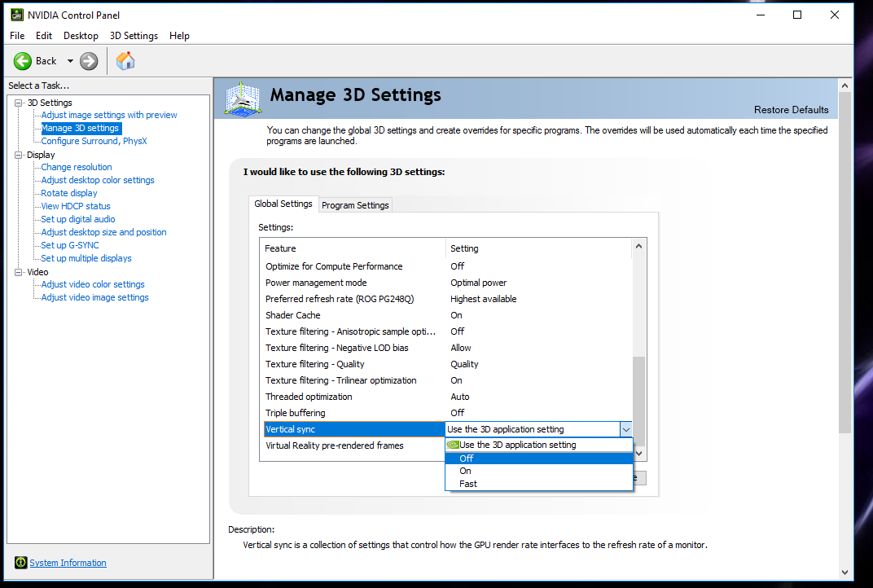Open Set up G-SYNC task
The height and width of the screenshot is (588, 873).
tap(69, 245)
